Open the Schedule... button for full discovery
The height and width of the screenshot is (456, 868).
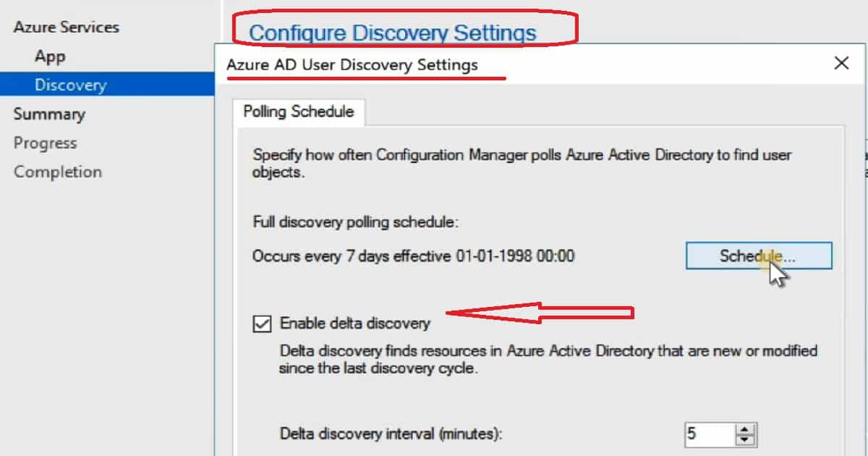pyautogui.click(x=759, y=256)
